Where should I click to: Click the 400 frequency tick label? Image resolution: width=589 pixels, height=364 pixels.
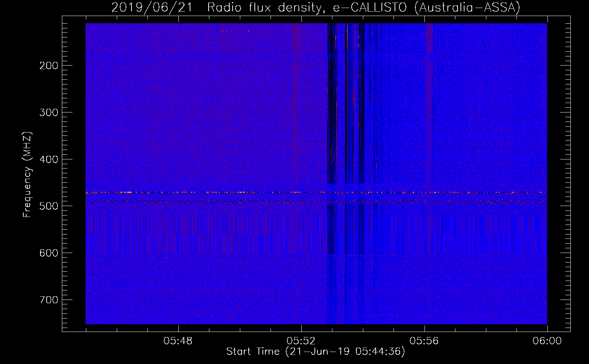click(49, 159)
